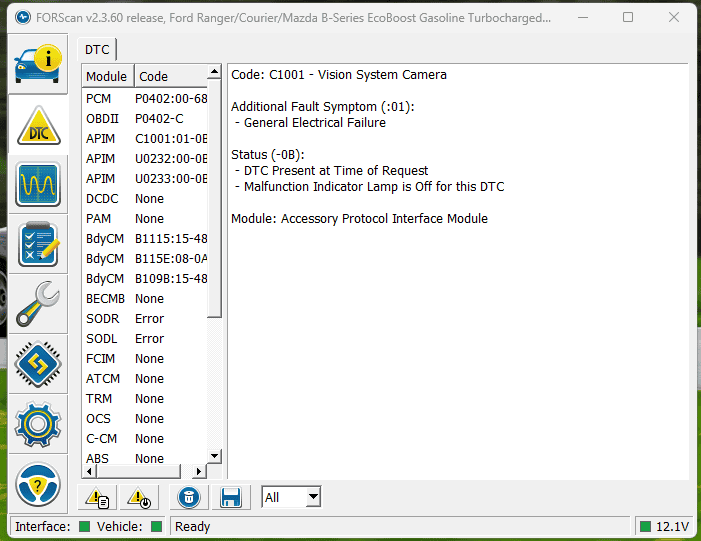Open the Help steering wheel section
The height and width of the screenshot is (541, 701).
coord(38,484)
